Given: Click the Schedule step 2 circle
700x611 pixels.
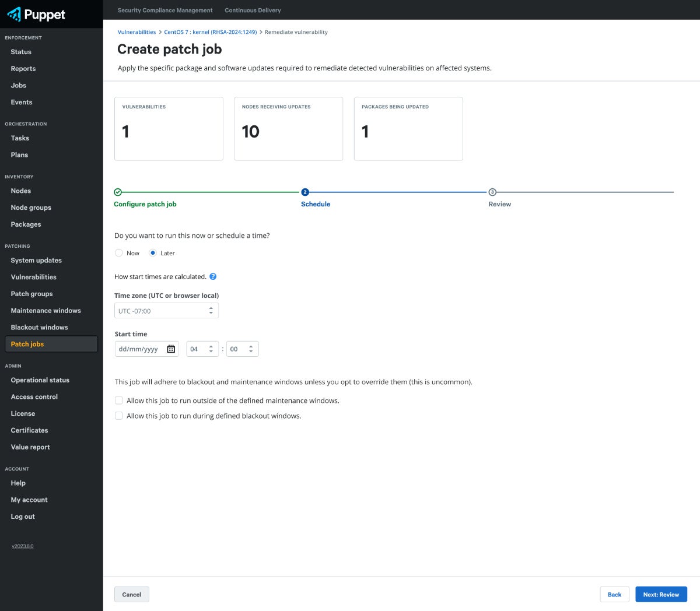Looking at the screenshot, I should (305, 192).
